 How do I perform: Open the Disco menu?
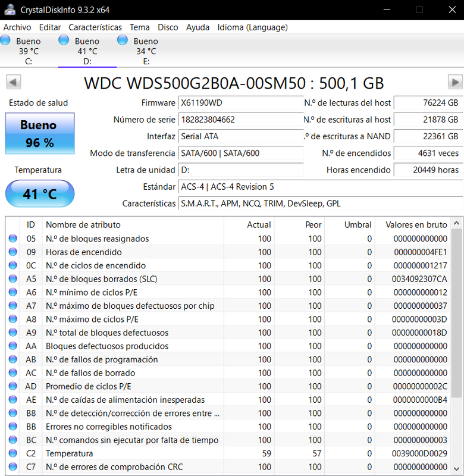coord(168,27)
